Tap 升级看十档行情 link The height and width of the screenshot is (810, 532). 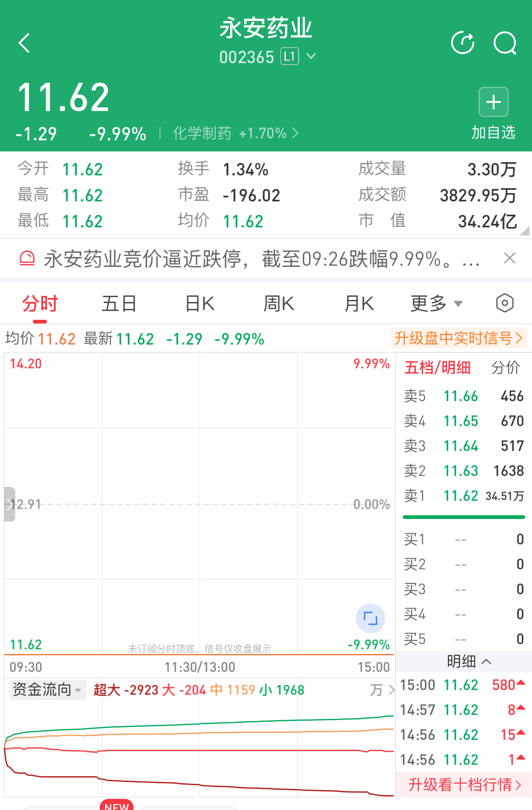point(464,784)
